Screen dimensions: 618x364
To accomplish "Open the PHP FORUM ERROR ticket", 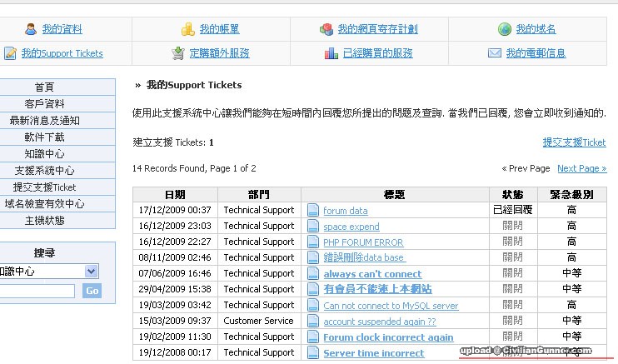I will pyautogui.click(x=363, y=242).
